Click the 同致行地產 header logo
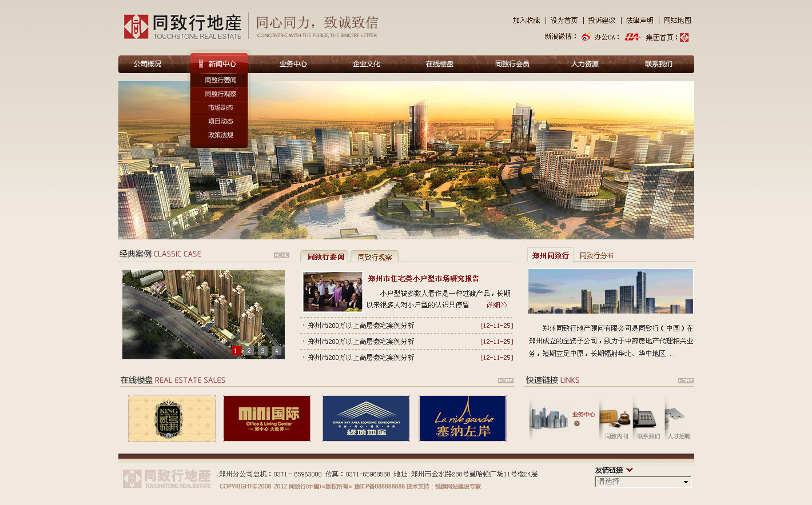This screenshot has height=505, width=812. (x=183, y=26)
